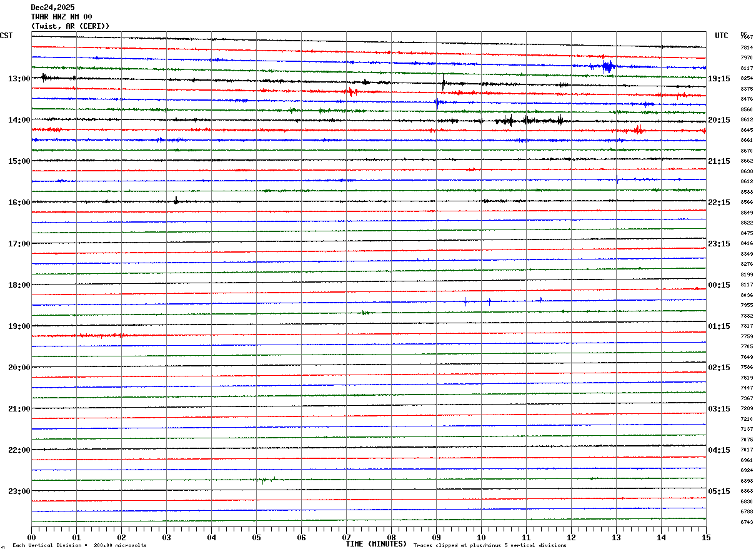Click the '22:15' UTC time label
The height and width of the screenshot is (554, 756).
719,203
